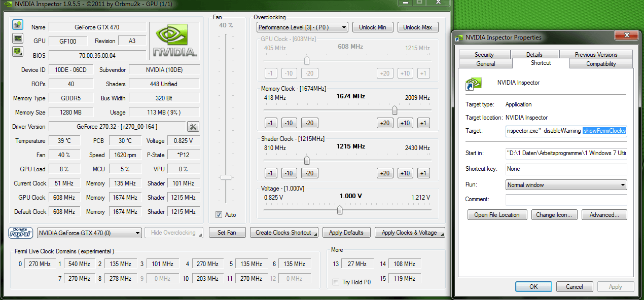Switch to the Details tab
The height and width of the screenshot is (300, 644).
534,55
